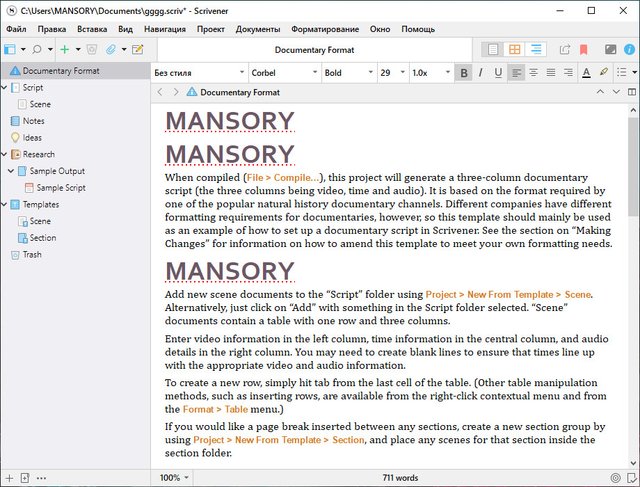Screen dimensions: 640x487
Task: Open the paragraph style dropdown 'Без стиля'
Action: point(197,72)
